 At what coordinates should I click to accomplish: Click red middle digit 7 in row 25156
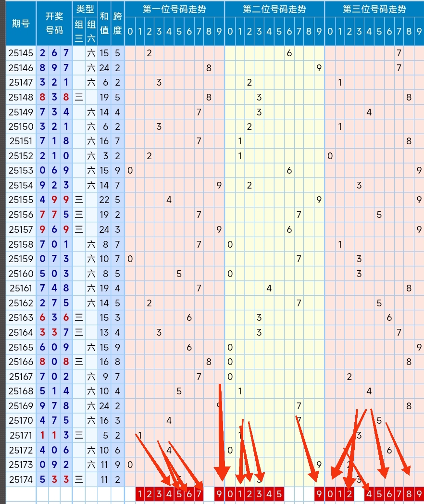tap(54, 214)
